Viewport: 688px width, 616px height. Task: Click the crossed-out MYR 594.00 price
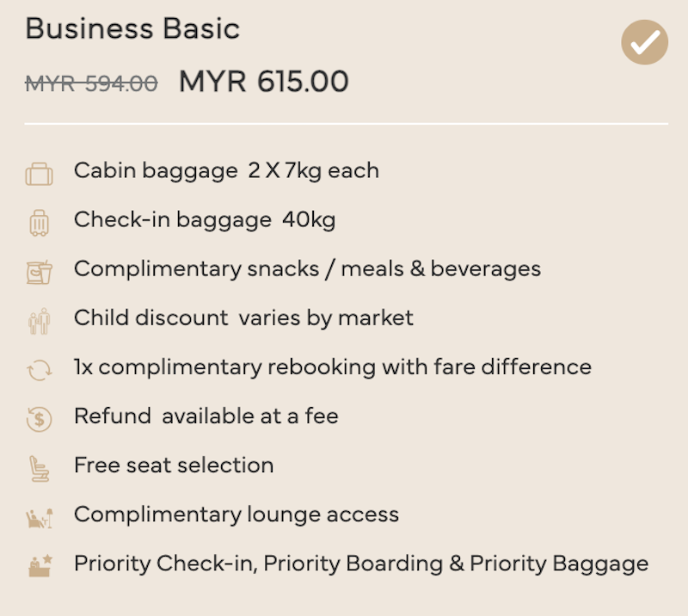(91, 83)
